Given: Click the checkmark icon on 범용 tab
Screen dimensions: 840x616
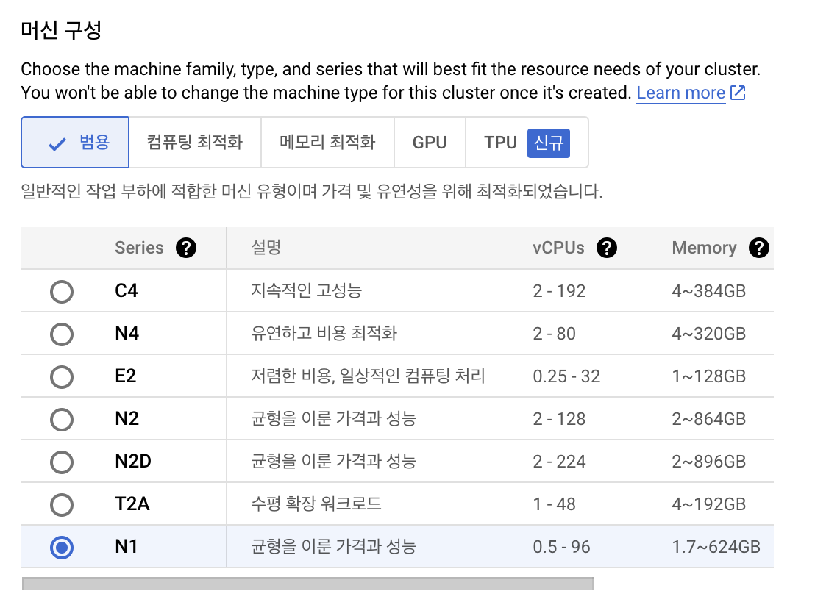Looking at the screenshot, I should (57, 143).
